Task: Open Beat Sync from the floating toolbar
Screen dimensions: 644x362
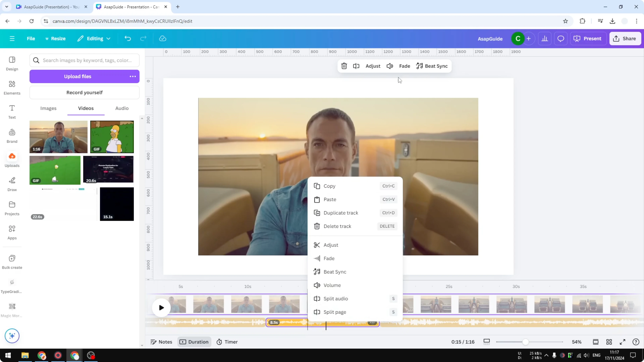Action: pyautogui.click(x=432, y=66)
